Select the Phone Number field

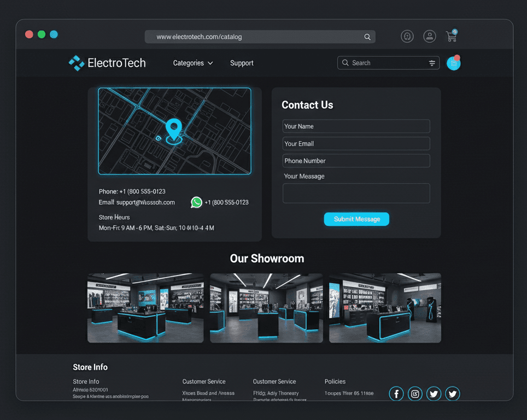(x=356, y=161)
